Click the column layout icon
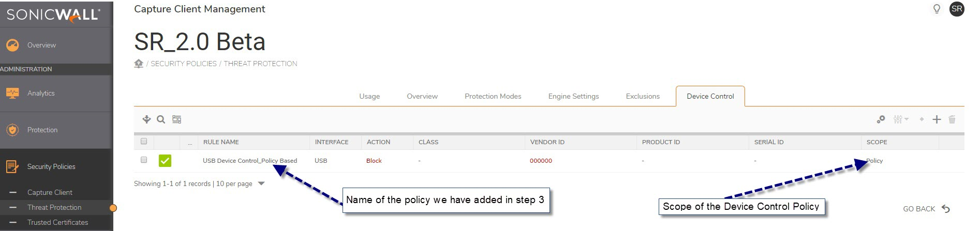Image resolution: width=980 pixels, height=231 pixels. (x=176, y=119)
